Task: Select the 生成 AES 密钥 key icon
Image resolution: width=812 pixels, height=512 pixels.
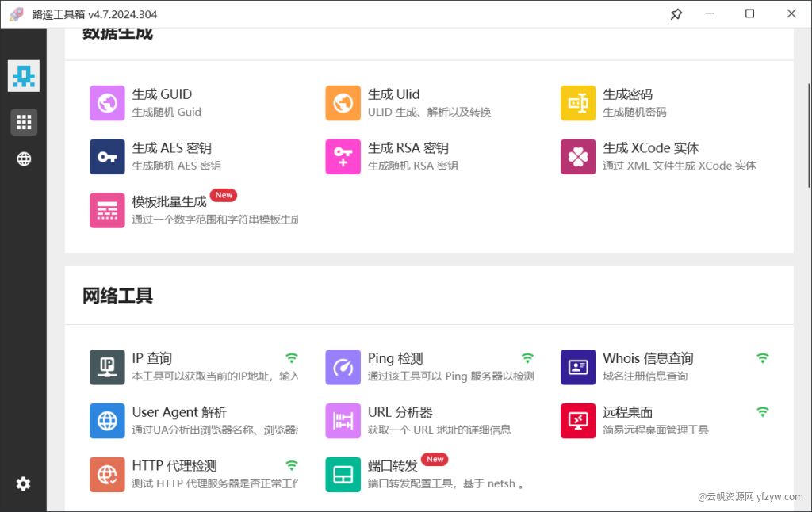Action: tap(107, 157)
